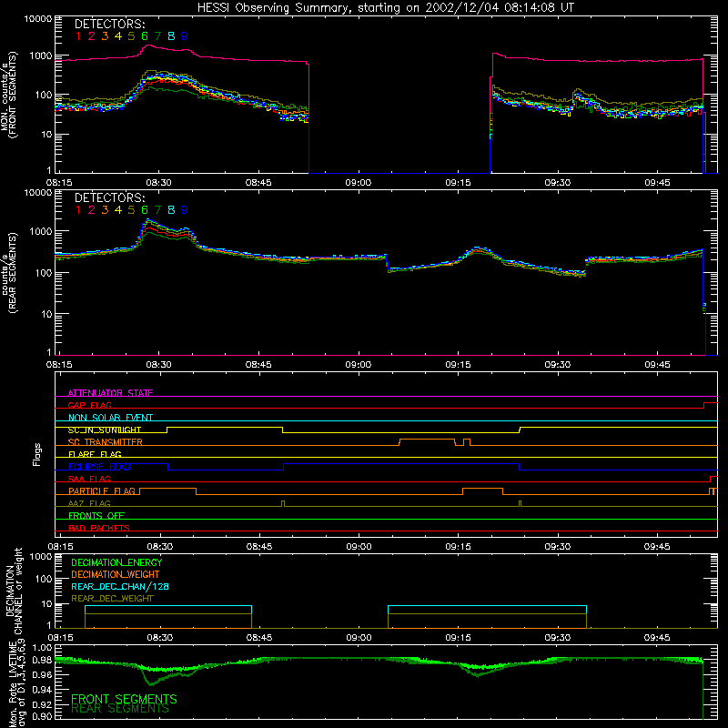Click the 0.98 tick on livetime y-axis
Image resolution: width=728 pixels, height=728 pixels.
coord(42,659)
